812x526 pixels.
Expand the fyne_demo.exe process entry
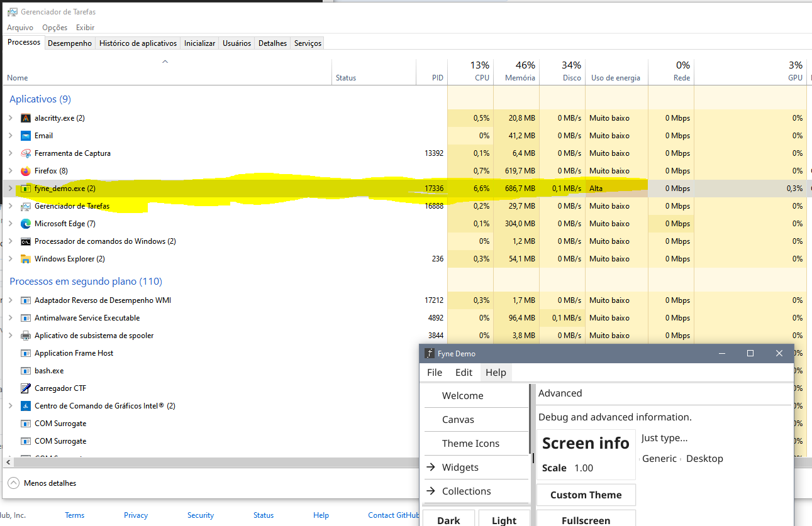click(11, 188)
